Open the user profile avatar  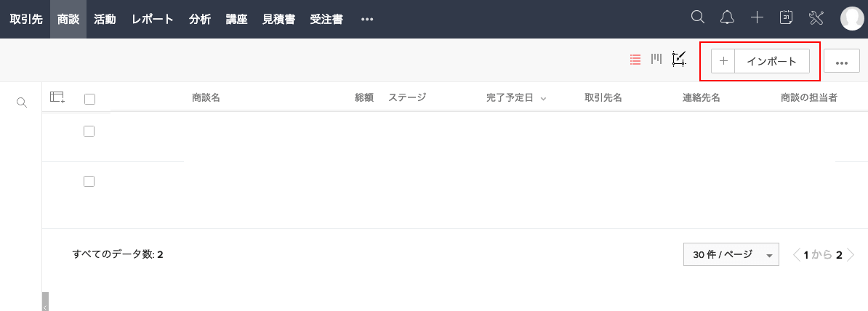[x=852, y=18]
